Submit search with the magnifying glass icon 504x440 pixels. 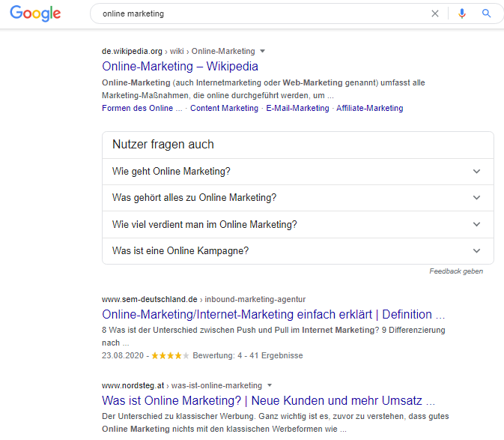[486, 13]
